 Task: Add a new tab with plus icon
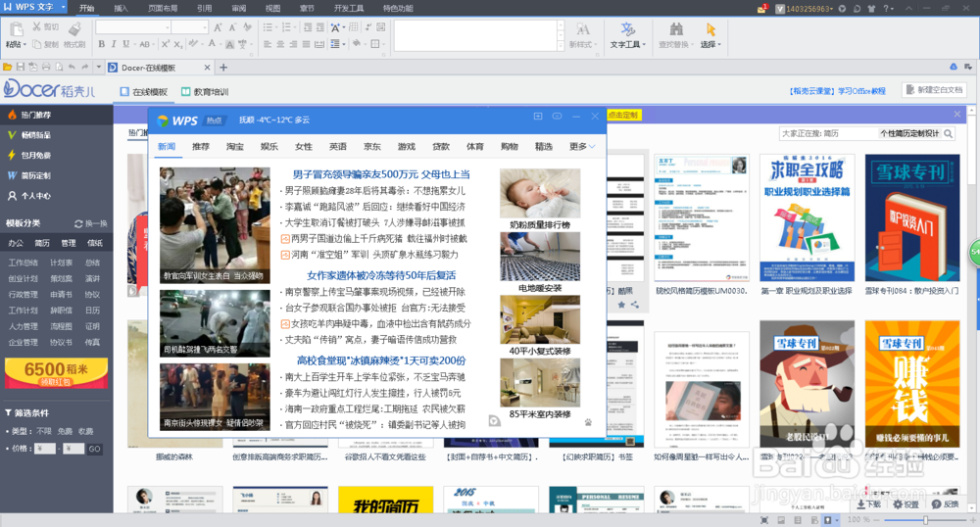pyautogui.click(x=223, y=68)
